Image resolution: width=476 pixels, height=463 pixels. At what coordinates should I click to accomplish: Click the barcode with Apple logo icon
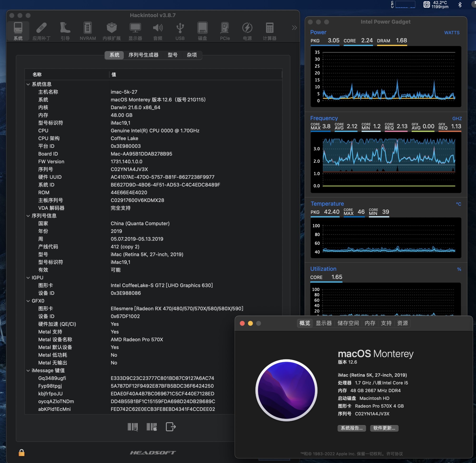152,427
